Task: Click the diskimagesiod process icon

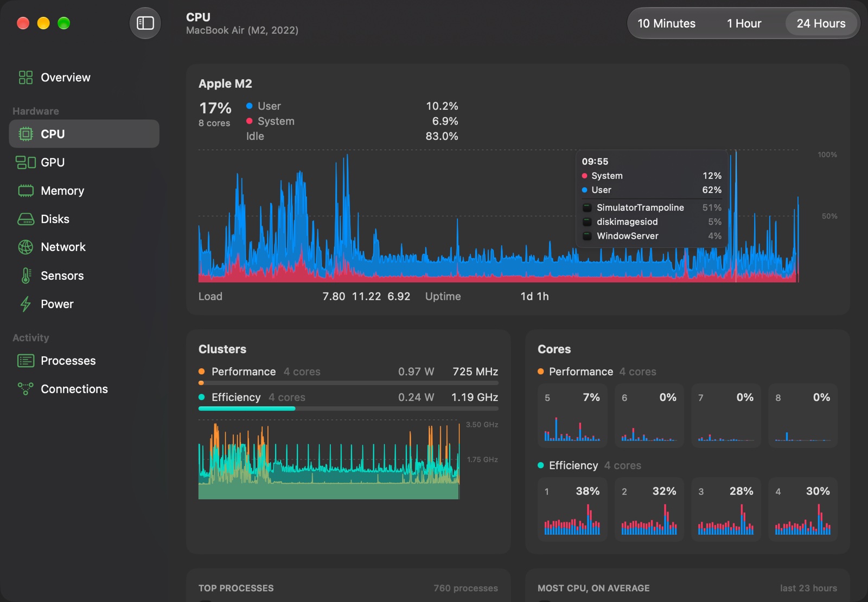Action: click(x=587, y=222)
